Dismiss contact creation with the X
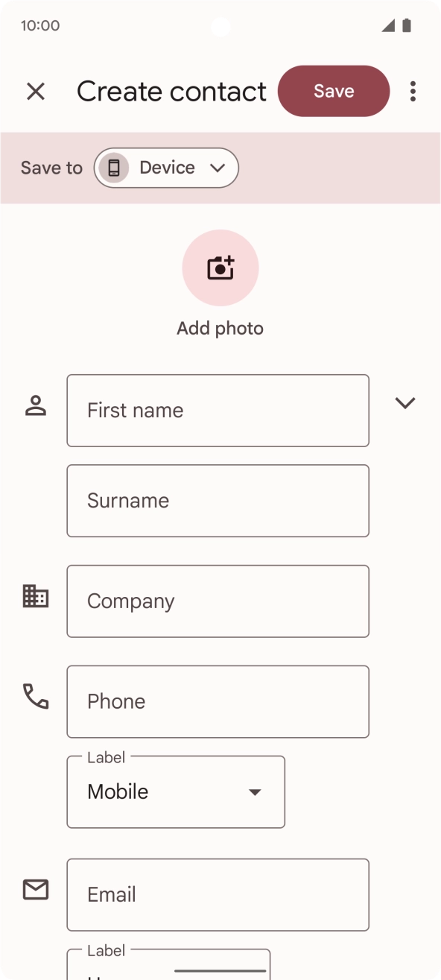441x980 pixels. point(35,91)
